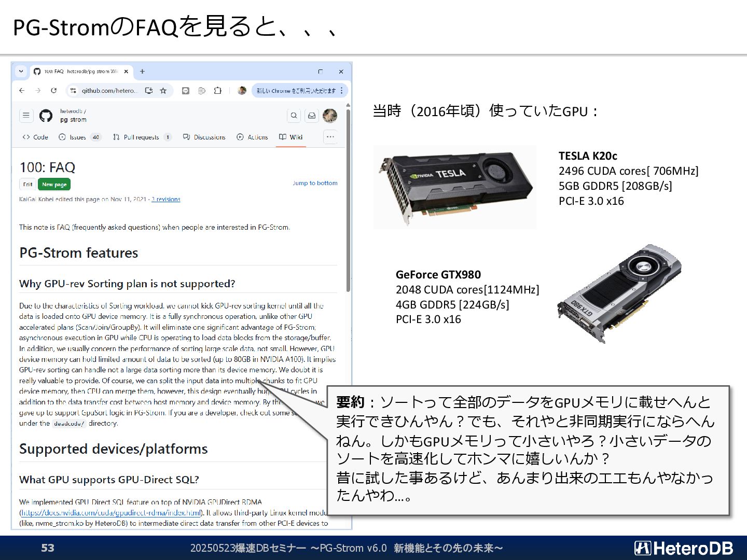
Task: Open GitHub hamburger navigation menu
Action: (26, 116)
